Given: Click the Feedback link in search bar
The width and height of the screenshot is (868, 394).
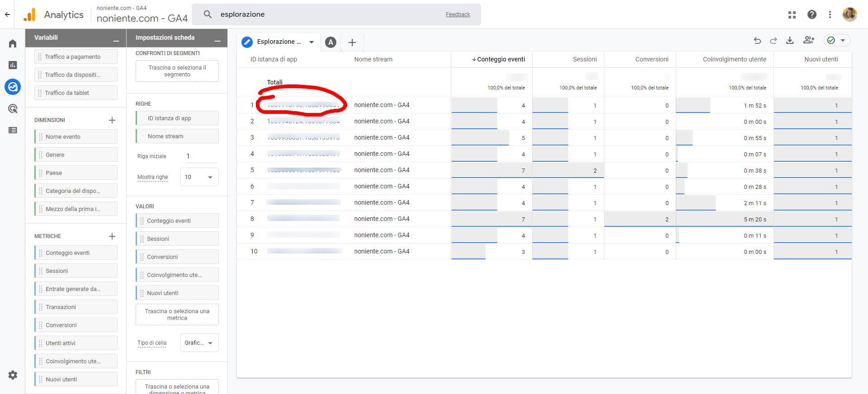Looking at the screenshot, I should (x=458, y=14).
